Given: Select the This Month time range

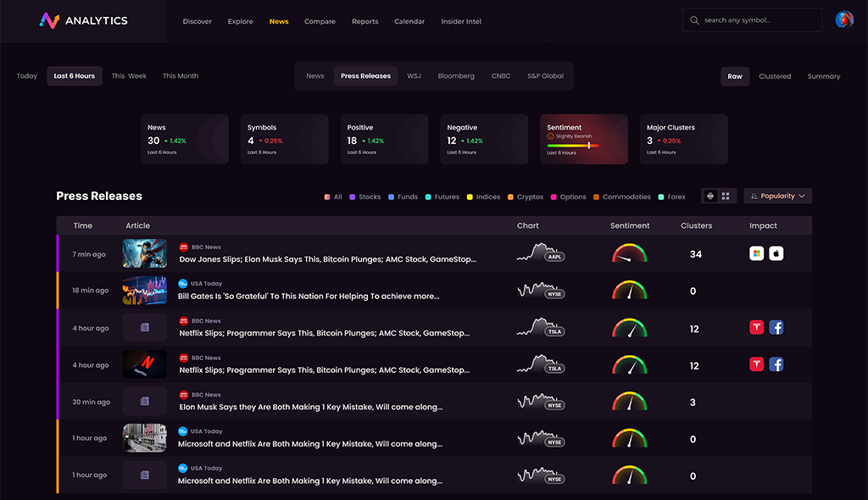Looking at the screenshot, I should tap(181, 76).
